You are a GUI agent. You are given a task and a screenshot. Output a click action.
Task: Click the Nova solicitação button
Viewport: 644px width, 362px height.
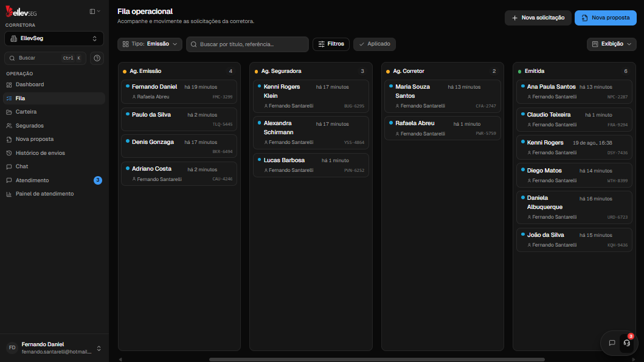pyautogui.click(x=538, y=18)
